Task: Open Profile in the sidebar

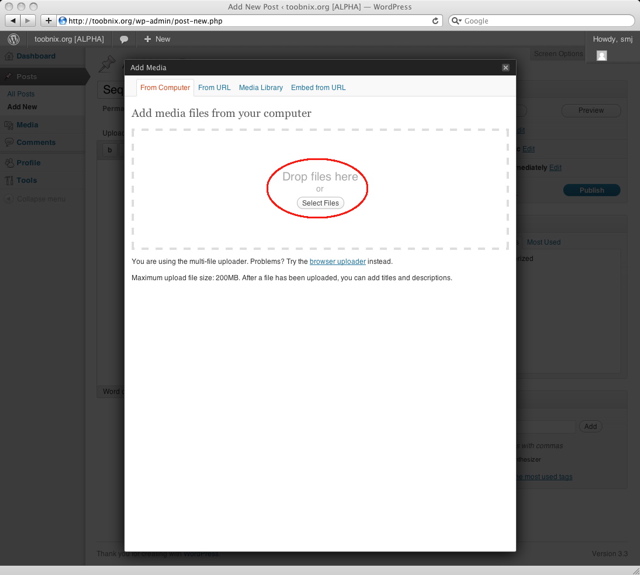Action: coord(29,162)
